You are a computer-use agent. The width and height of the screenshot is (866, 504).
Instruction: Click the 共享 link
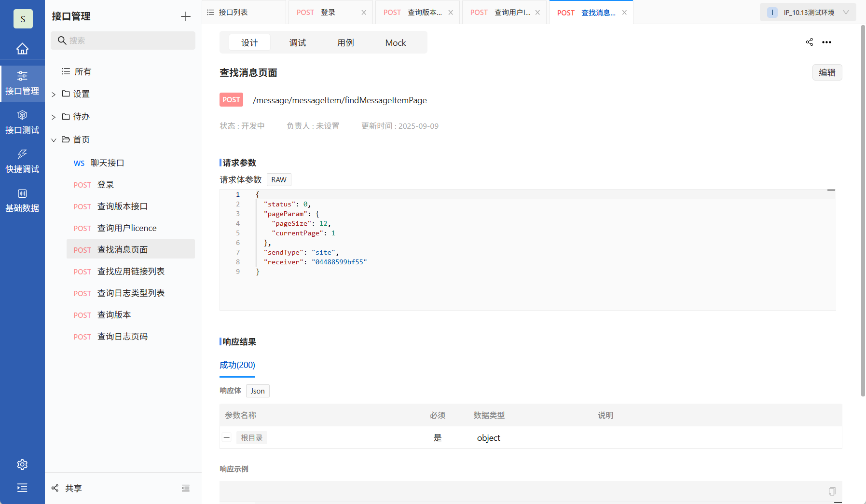click(74, 488)
